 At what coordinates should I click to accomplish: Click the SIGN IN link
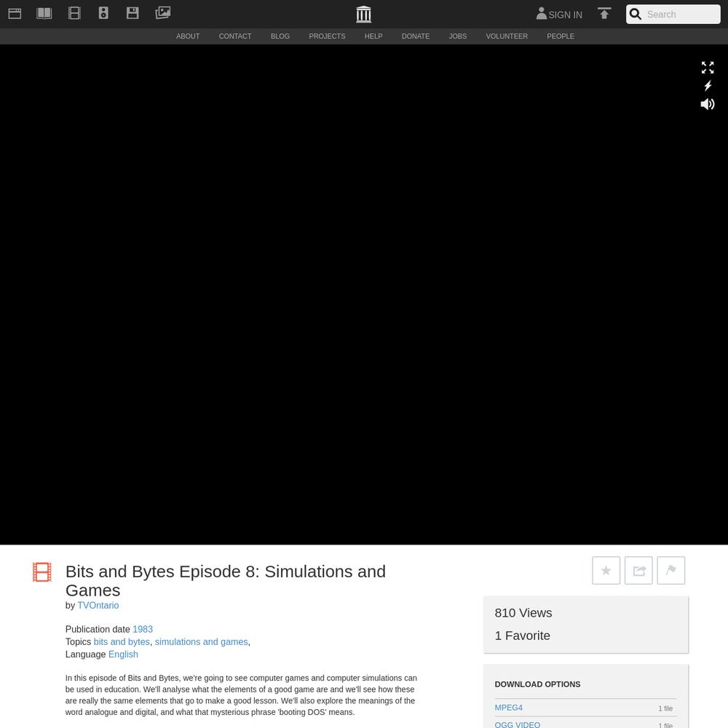(x=565, y=15)
